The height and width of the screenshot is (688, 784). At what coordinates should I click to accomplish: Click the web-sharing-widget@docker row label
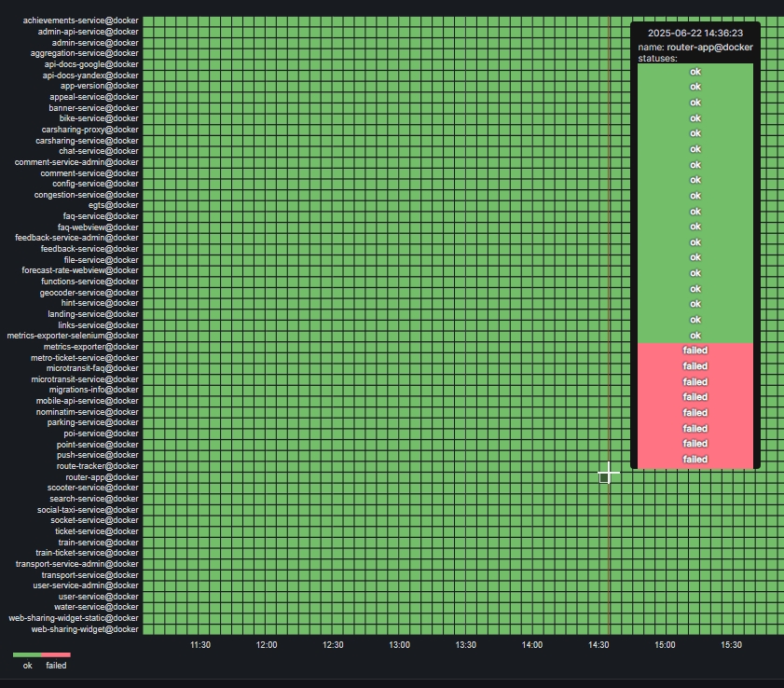pyautogui.click(x=85, y=629)
